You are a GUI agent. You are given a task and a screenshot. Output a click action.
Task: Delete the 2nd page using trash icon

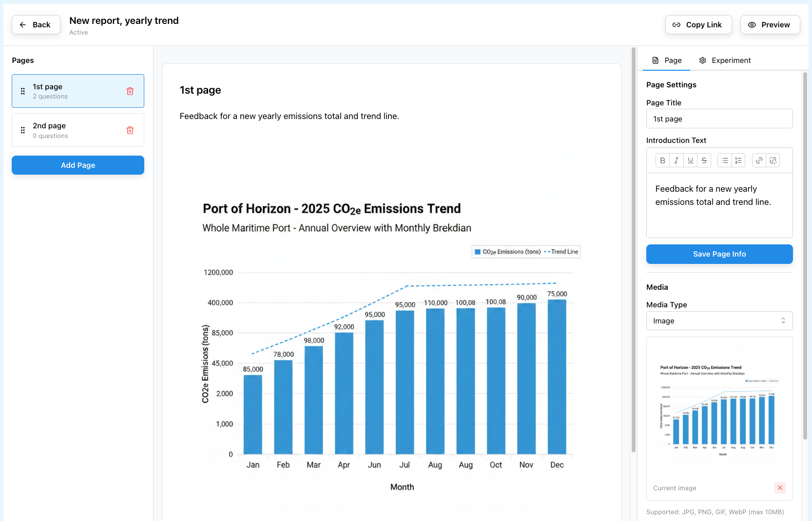point(130,130)
